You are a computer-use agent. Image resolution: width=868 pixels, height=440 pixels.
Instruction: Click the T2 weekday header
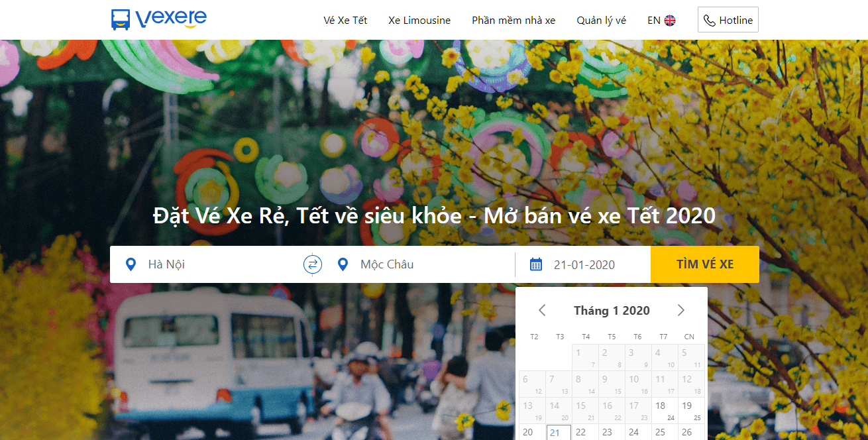pyautogui.click(x=534, y=337)
